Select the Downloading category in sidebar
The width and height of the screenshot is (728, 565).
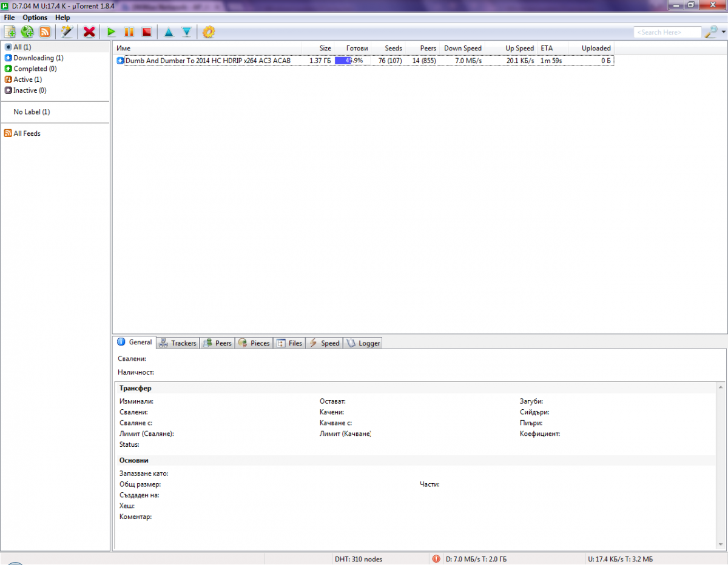[38, 58]
